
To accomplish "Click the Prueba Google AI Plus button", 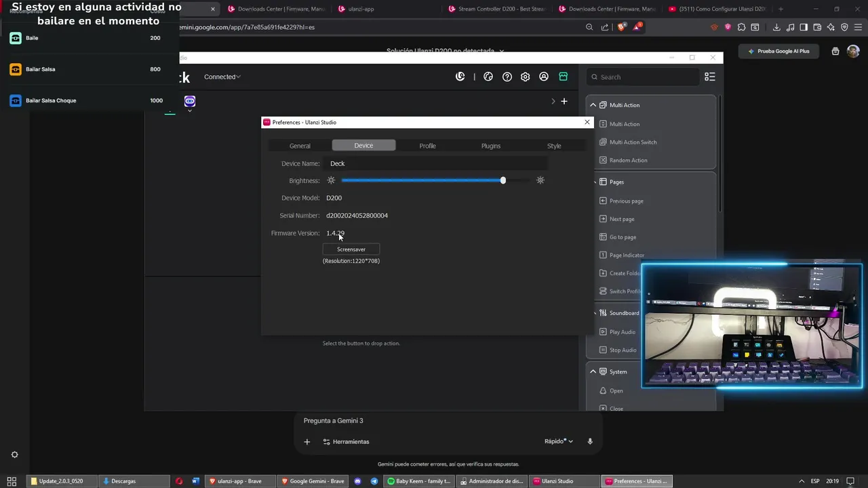I will point(778,51).
